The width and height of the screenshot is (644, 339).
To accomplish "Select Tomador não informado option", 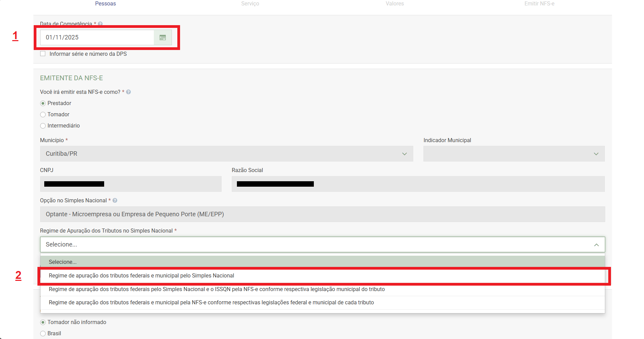I will [43, 322].
